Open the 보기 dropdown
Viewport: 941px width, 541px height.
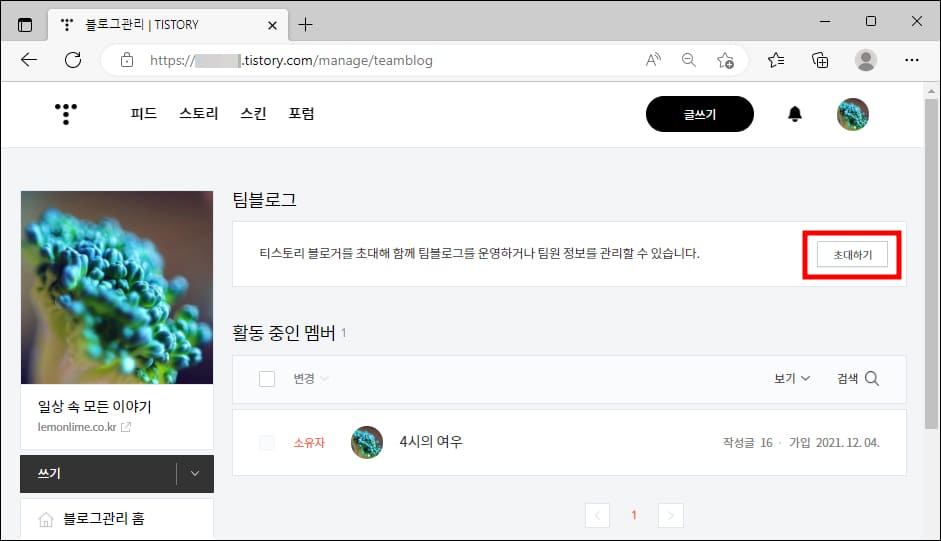792,378
